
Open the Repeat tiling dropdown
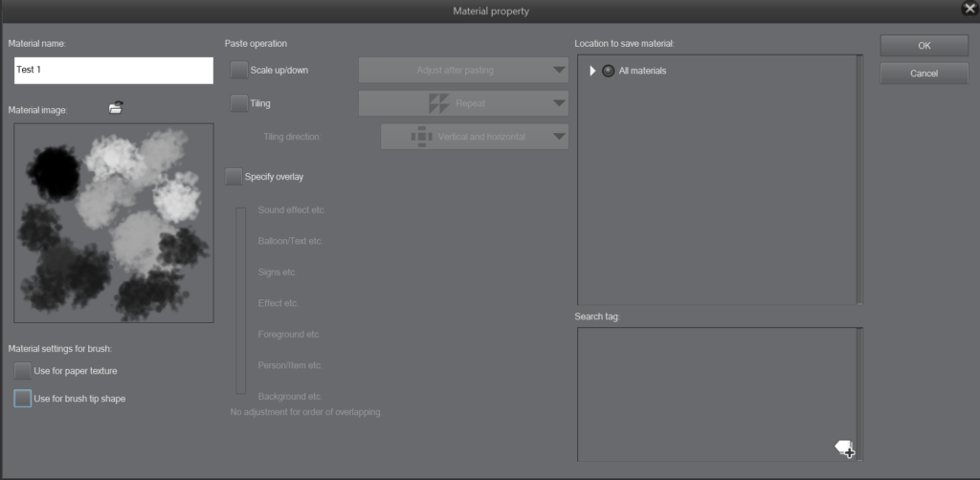coord(463,103)
